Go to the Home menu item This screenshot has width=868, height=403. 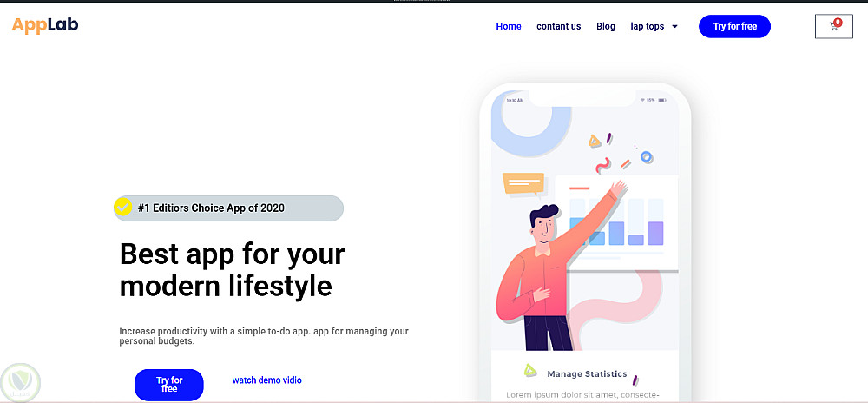pyautogui.click(x=508, y=26)
